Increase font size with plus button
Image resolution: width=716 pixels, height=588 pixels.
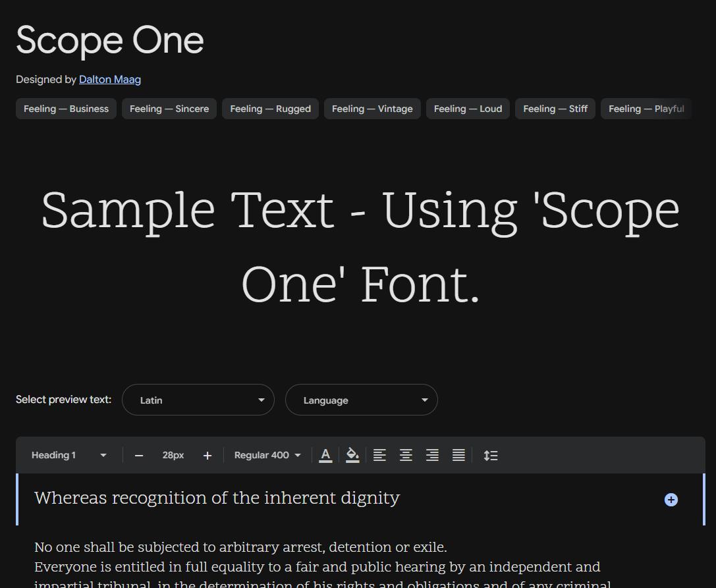pos(207,456)
